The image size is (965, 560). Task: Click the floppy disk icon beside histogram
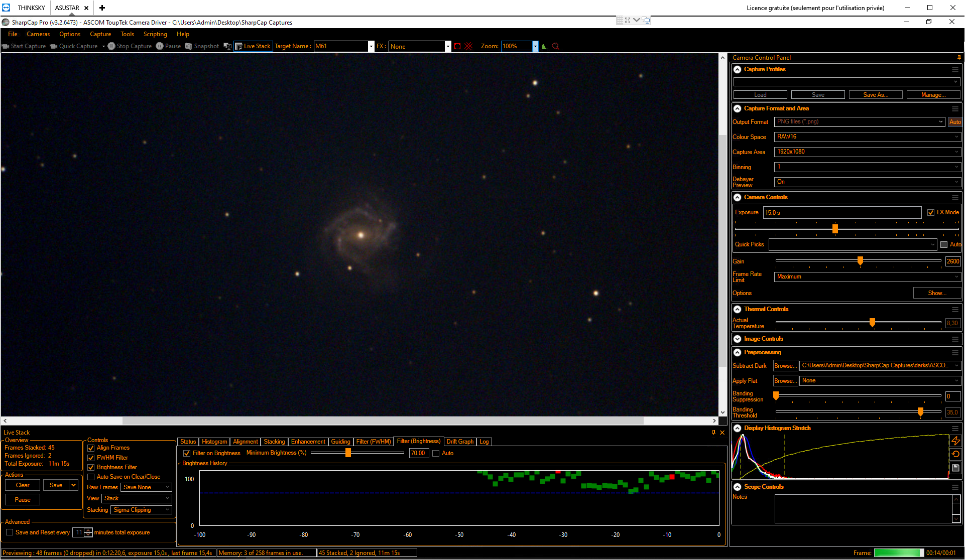(x=955, y=467)
